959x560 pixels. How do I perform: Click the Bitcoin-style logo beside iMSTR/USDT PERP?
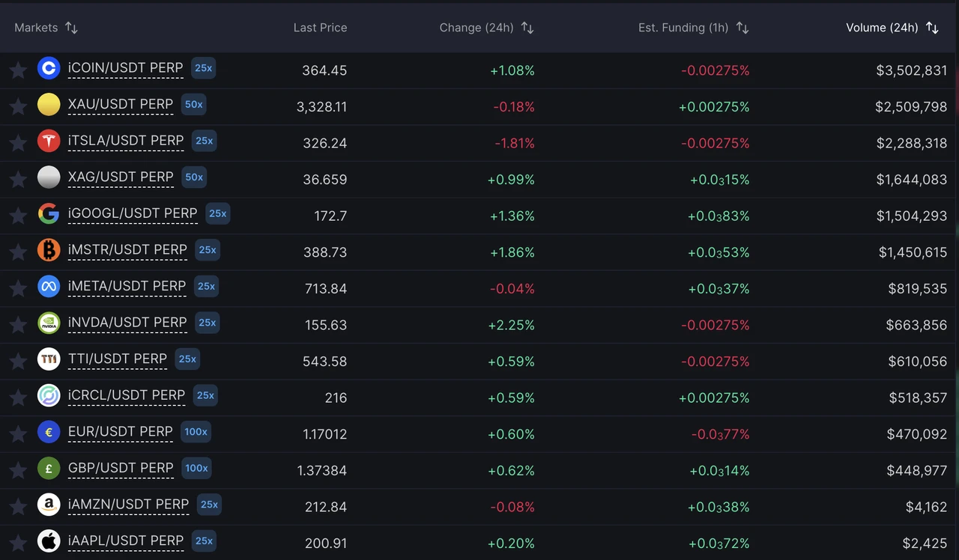point(49,249)
